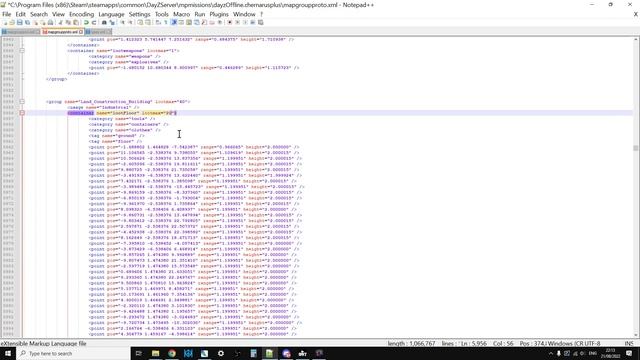
Task: Play back the recorded macro icon
Action: [245, 22]
